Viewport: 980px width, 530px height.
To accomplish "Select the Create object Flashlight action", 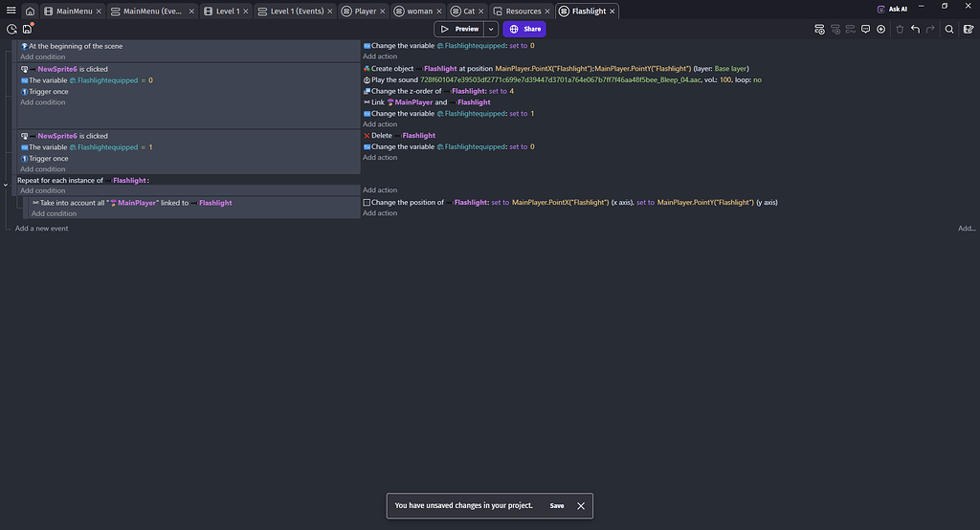I will [x=556, y=69].
